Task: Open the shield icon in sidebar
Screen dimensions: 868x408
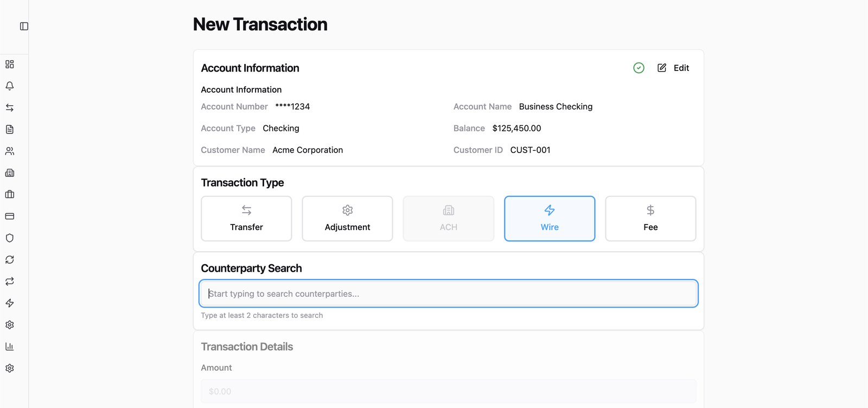Action: click(x=10, y=238)
